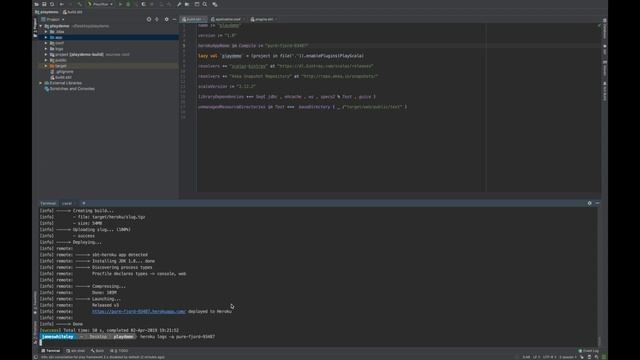640x360 pixels.
Task: Click the cursor position indicator in status bar
Action: point(527,357)
